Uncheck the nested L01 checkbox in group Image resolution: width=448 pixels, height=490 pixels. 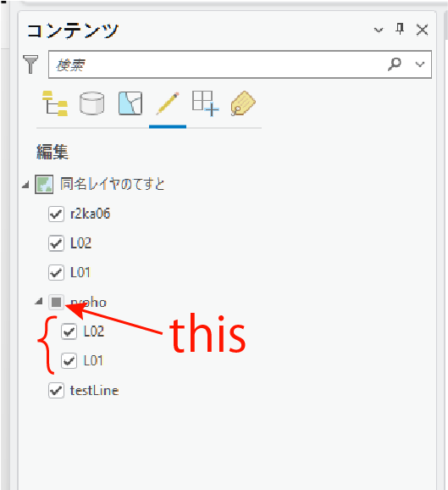tap(69, 360)
